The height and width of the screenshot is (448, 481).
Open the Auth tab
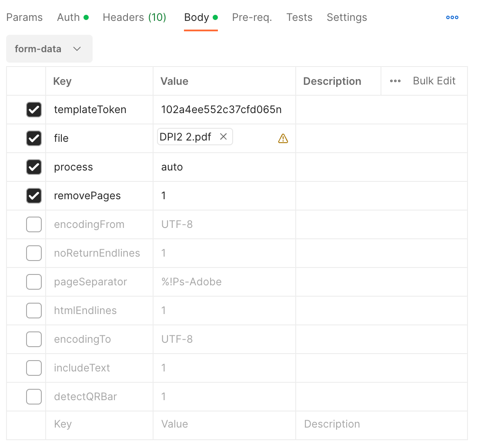coord(73,17)
